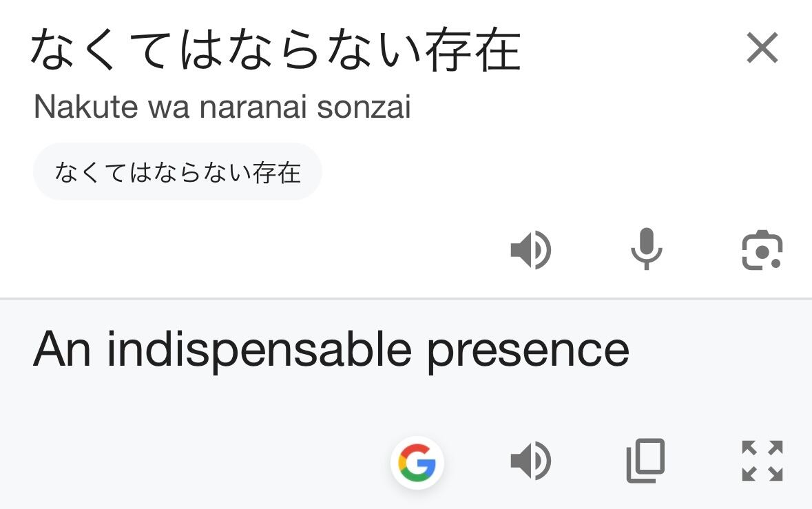Click the word "presence" in the translation
This screenshot has width=812, height=509.
pyautogui.click(x=528, y=350)
